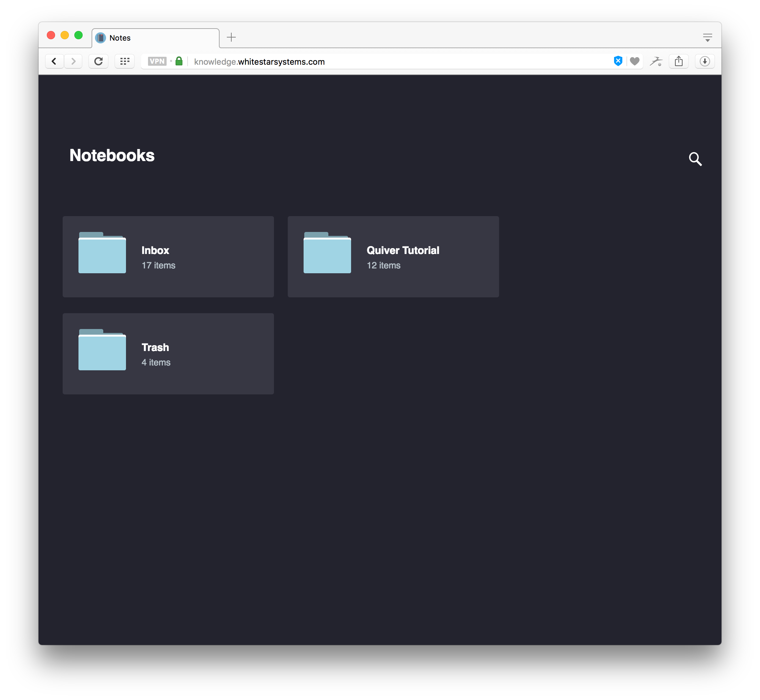
Task: Click the back navigation arrow
Action: tap(55, 62)
